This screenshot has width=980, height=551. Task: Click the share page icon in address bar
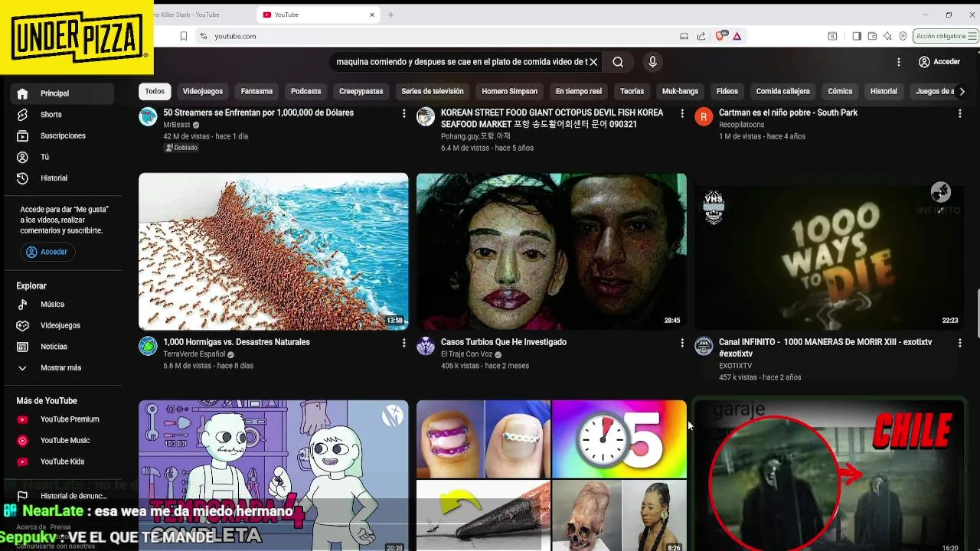pyautogui.click(x=701, y=36)
